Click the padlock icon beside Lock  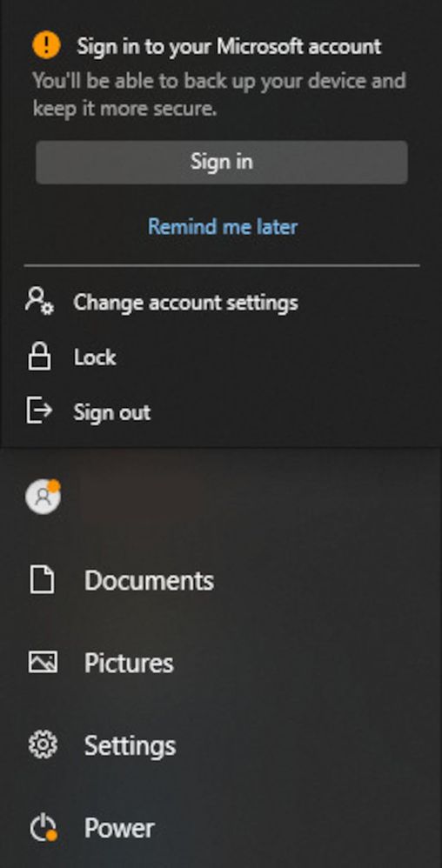click(x=39, y=356)
